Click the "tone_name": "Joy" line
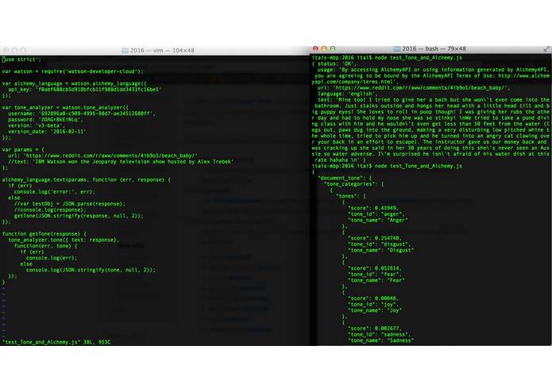 pos(375,310)
